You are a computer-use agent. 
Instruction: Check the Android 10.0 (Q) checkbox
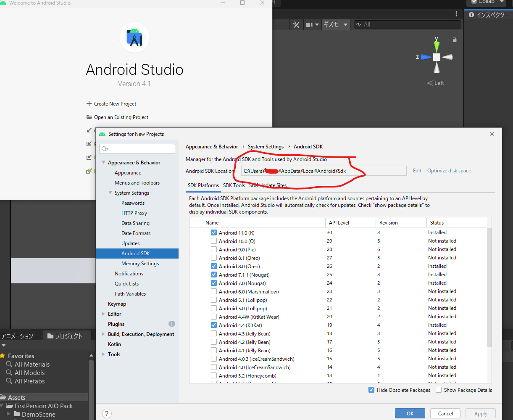pos(214,241)
